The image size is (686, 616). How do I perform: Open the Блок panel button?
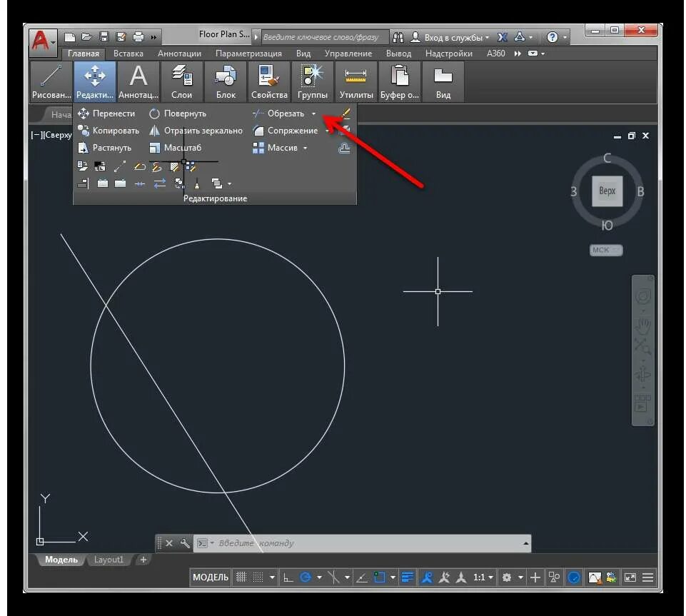(x=226, y=82)
